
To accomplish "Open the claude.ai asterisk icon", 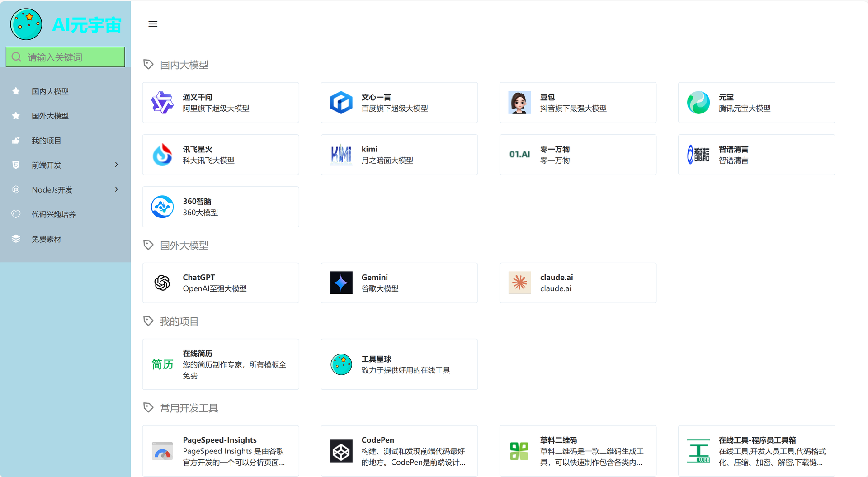I will (x=519, y=283).
